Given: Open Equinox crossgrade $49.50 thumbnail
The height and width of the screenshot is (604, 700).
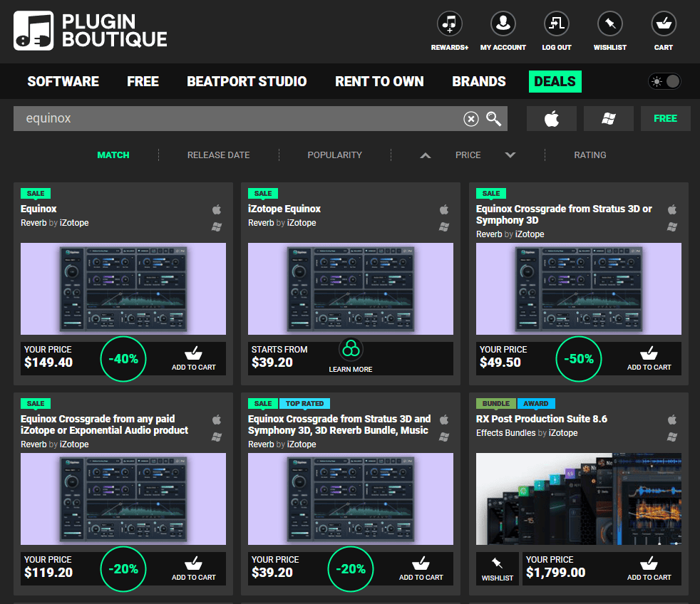Looking at the screenshot, I should tap(579, 288).
